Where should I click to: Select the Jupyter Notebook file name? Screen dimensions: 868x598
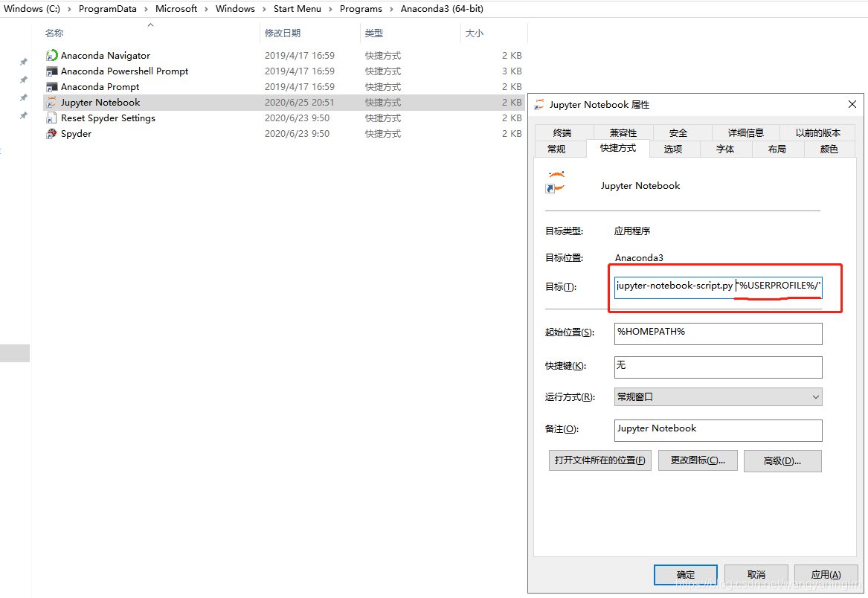click(100, 103)
